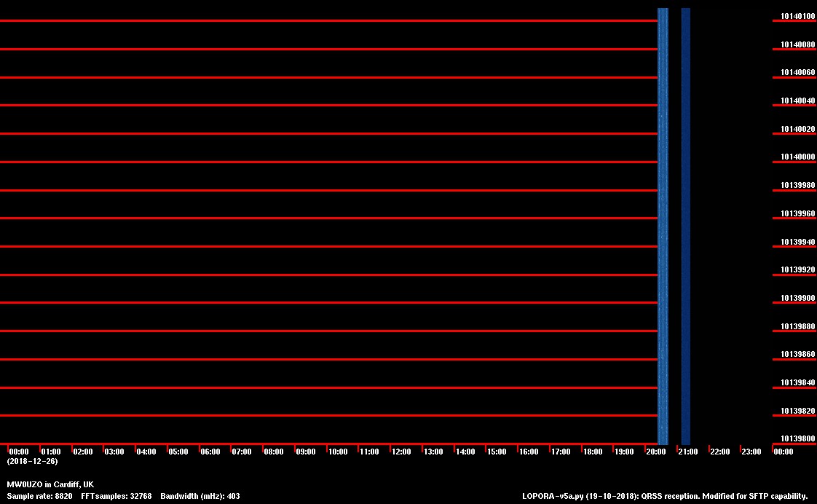This screenshot has height=504, width=817.
Task: Click the 21:00 time axis label
Action: coord(687,452)
